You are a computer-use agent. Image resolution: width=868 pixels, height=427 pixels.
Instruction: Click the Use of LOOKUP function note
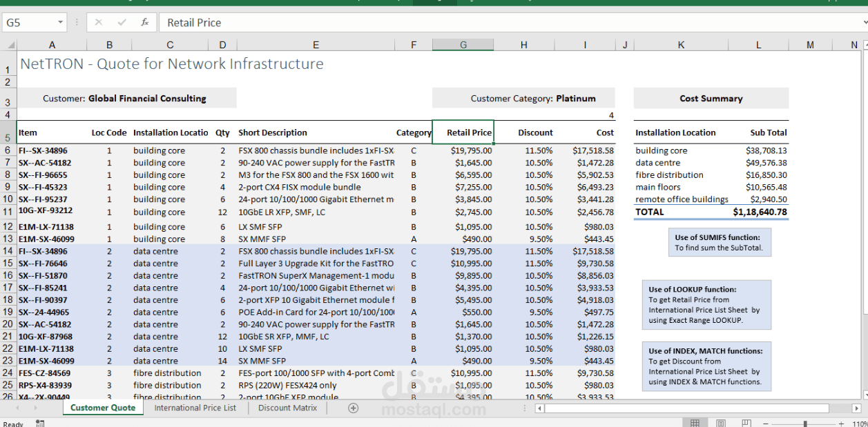pyautogui.click(x=706, y=305)
